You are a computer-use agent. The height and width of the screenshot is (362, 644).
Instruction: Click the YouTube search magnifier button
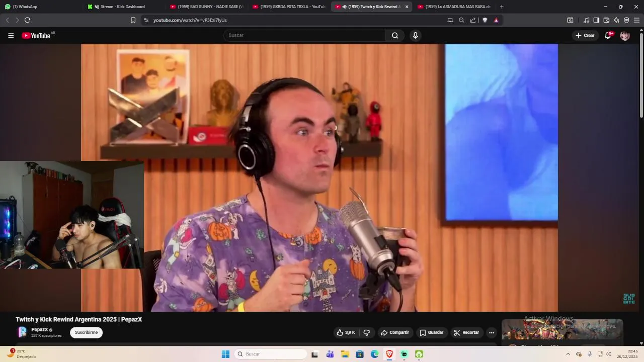point(395,35)
